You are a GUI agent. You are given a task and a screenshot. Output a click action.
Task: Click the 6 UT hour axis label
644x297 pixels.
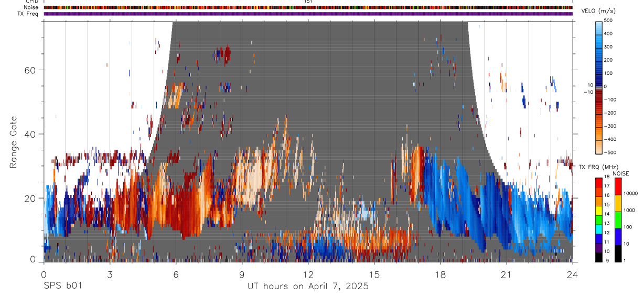coord(176,274)
